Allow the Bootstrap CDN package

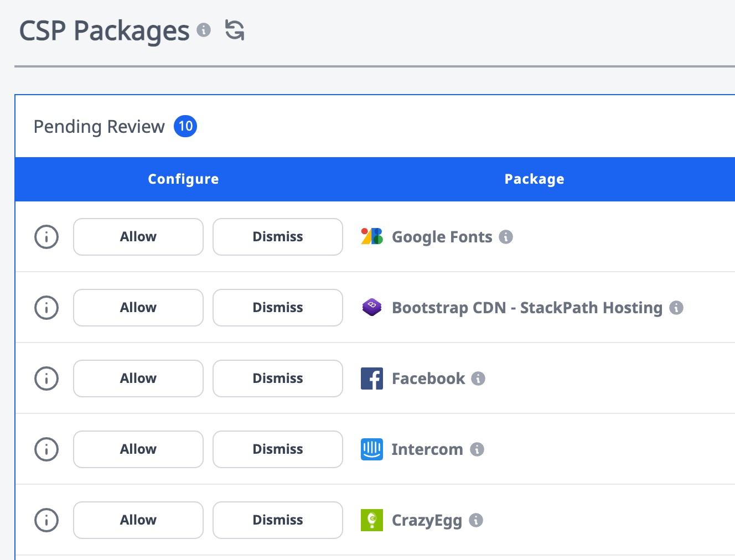[x=138, y=308]
